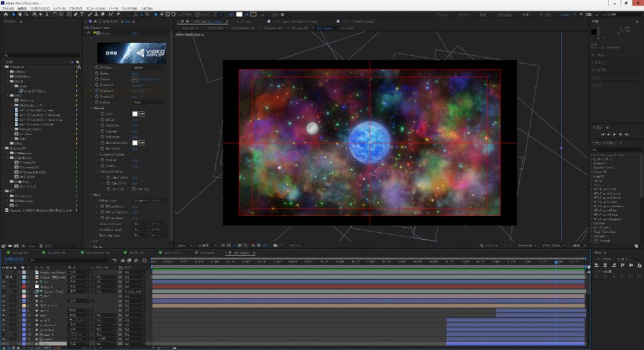This screenshot has width=644, height=350.
Task: Select the Type tool
Action: point(82,14)
